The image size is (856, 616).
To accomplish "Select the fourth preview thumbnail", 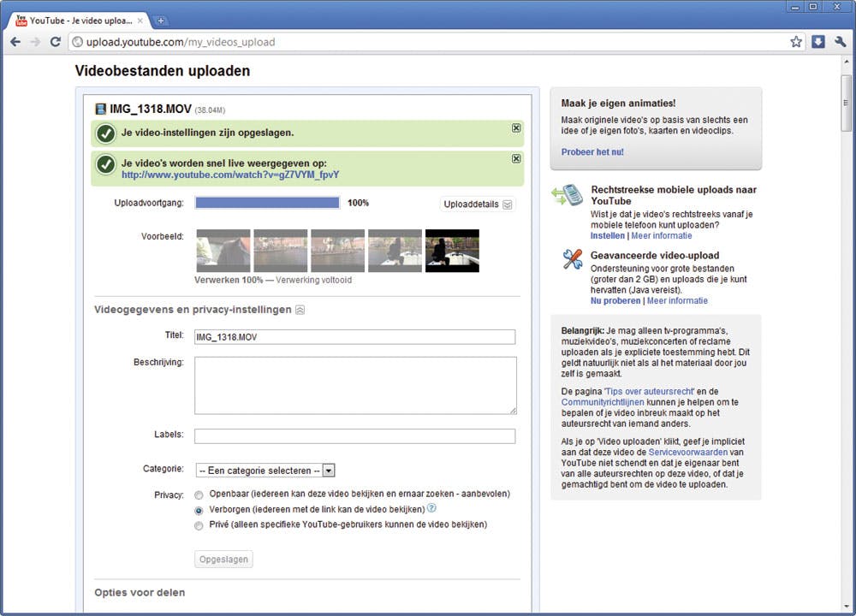I will coord(395,251).
